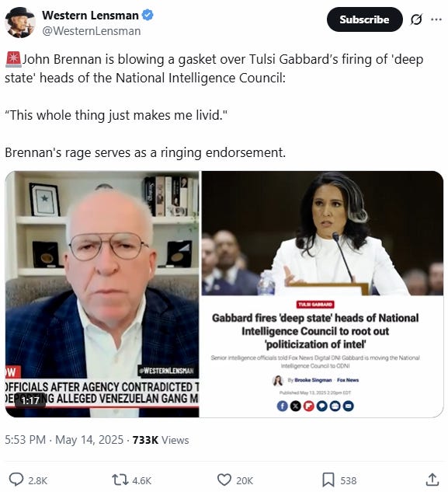
Task: Play the John Brennan video clip
Action: click(x=102, y=294)
